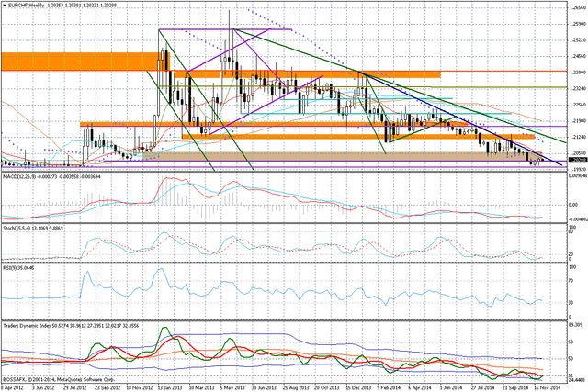
Task: Click the 1.20580 price axis label
Action: [578, 153]
